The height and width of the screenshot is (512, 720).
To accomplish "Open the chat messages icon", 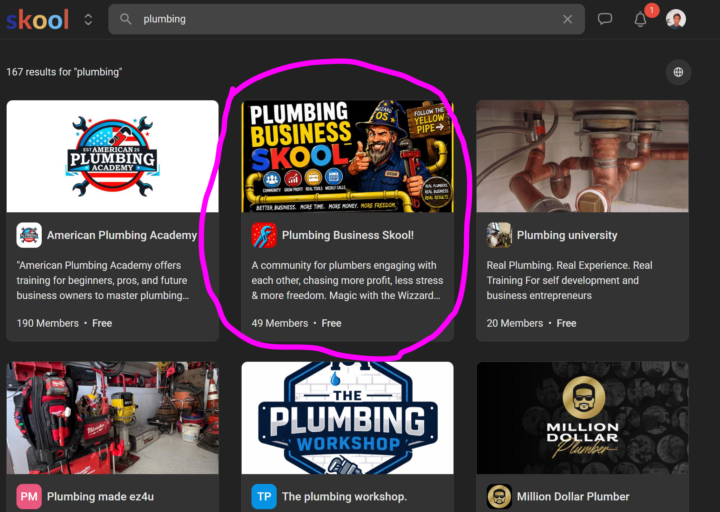I will click(x=605, y=19).
